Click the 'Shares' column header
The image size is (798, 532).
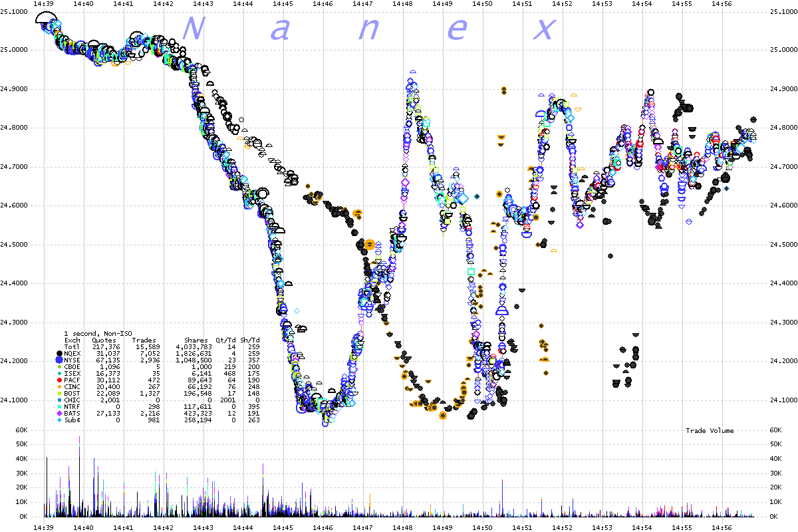196,340
